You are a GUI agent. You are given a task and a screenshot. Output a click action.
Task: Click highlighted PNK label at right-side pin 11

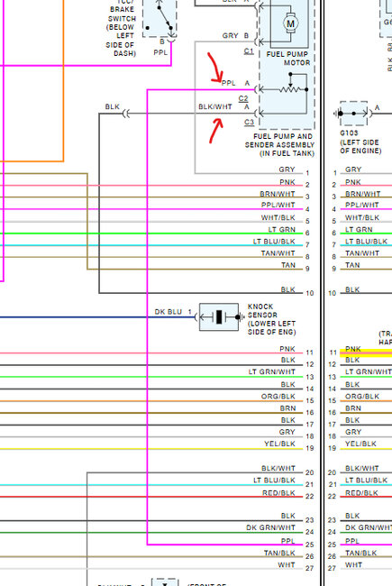(353, 349)
